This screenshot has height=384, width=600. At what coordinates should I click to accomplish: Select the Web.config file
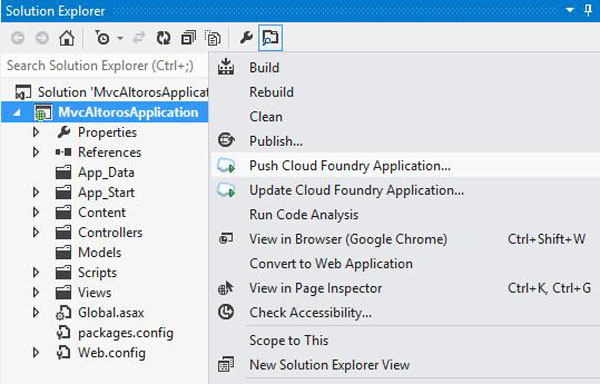coord(112,353)
